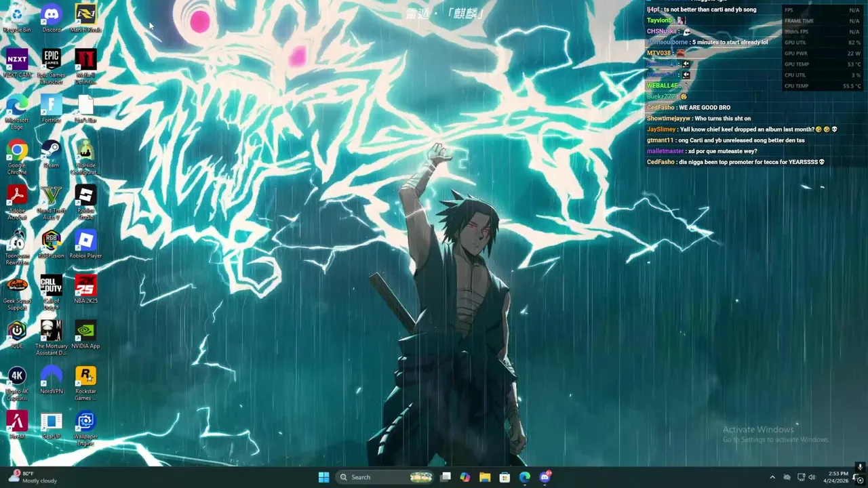Launch the Discord desktop shortcut
This screenshot has height=488, width=868.
(x=52, y=18)
